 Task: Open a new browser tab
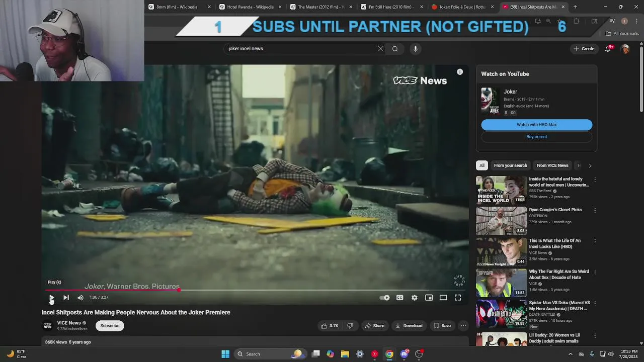pos(575,7)
